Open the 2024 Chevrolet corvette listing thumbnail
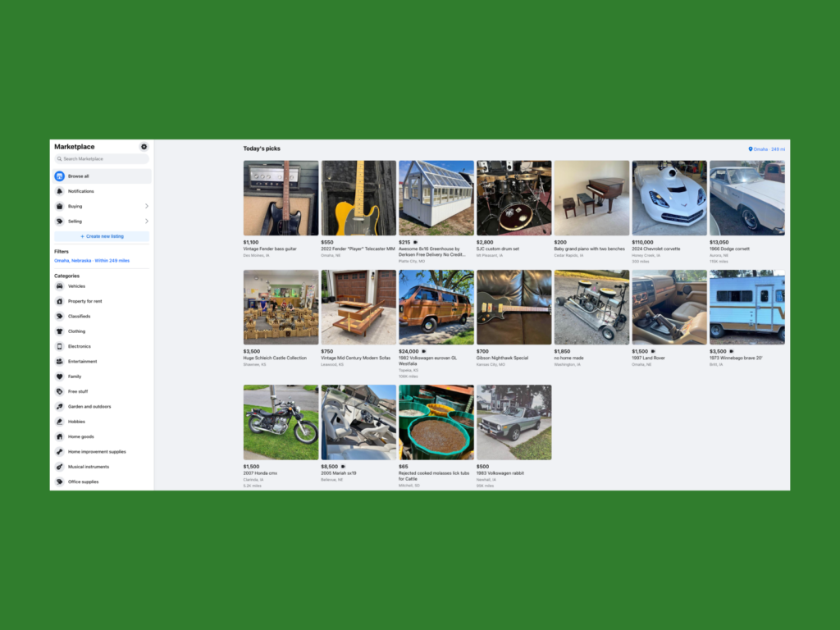Screen dimensions: 840x630 pyautogui.click(x=669, y=198)
